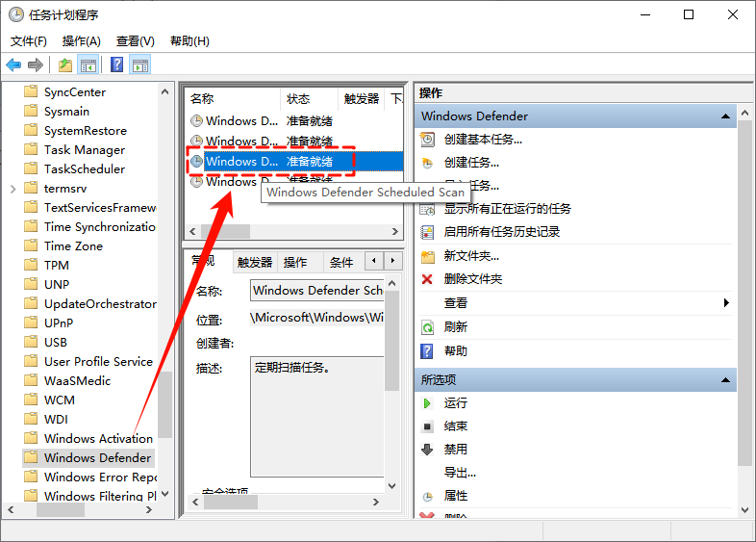Click the 启用所有任务历史记录 icon

coord(427,232)
